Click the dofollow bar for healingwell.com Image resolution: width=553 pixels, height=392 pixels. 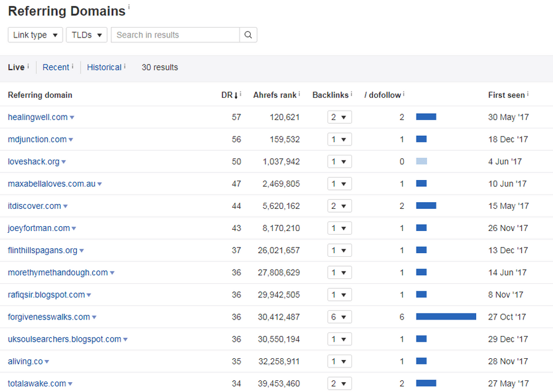pos(426,117)
